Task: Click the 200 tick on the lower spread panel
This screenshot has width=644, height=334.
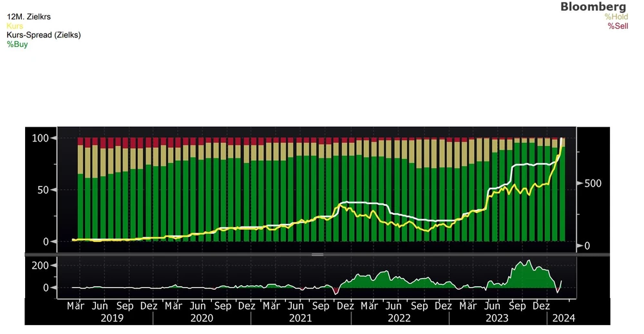Action: click(x=40, y=265)
